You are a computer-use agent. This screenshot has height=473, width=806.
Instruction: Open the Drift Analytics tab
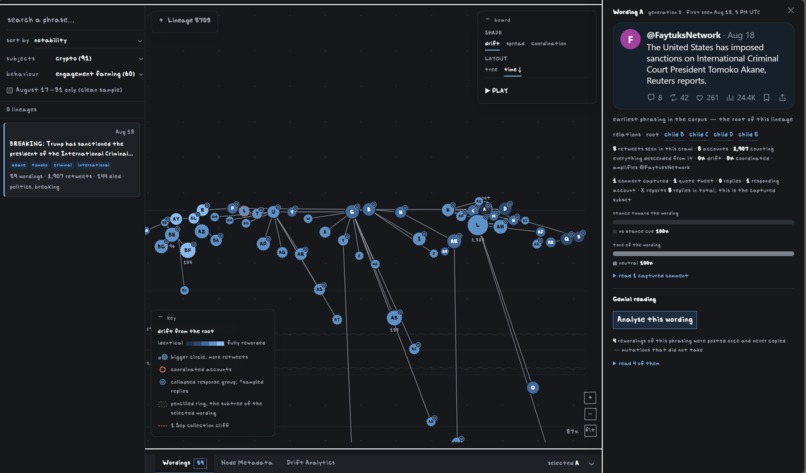310,463
